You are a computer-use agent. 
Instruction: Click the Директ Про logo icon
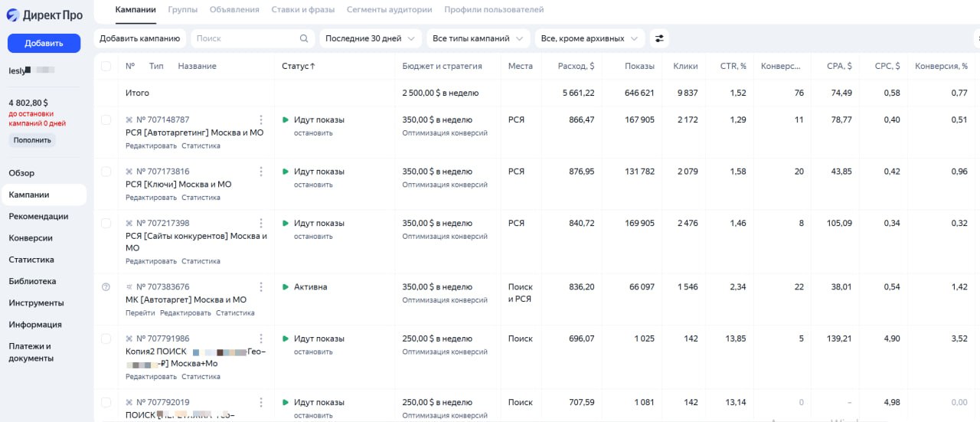click(13, 15)
